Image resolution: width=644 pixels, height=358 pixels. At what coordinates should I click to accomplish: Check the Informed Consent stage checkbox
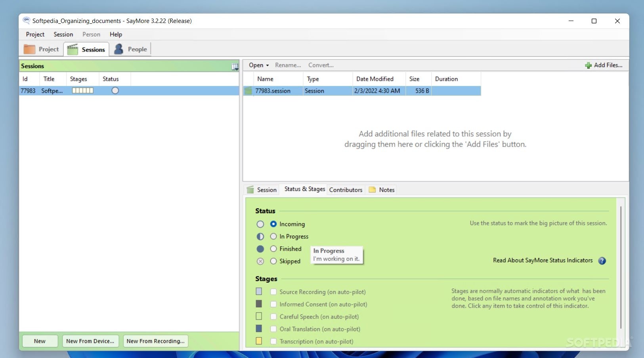tap(273, 304)
